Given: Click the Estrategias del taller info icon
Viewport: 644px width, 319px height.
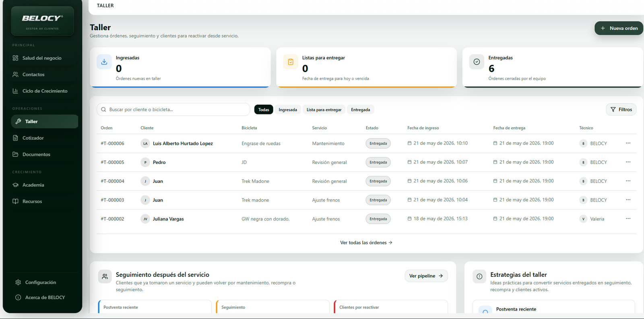Looking at the screenshot, I should click(479, 277).
